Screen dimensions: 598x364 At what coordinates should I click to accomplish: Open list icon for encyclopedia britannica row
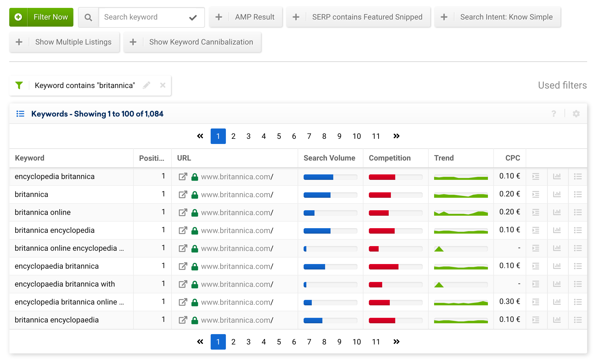coord(578,177)
